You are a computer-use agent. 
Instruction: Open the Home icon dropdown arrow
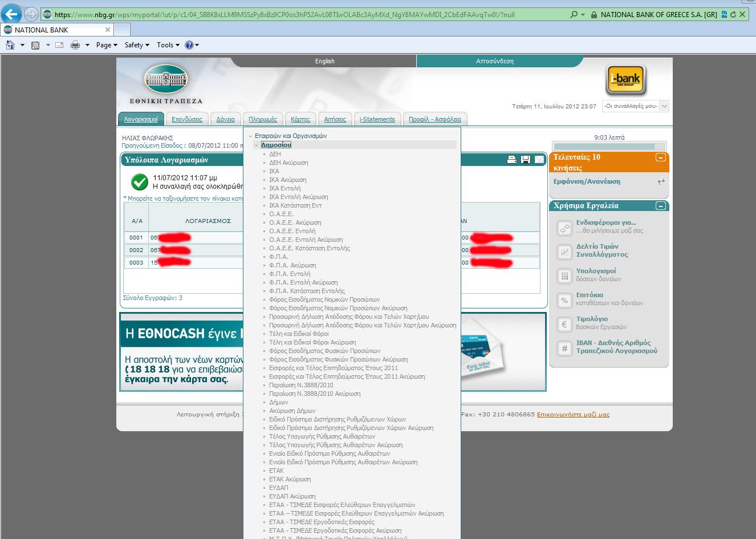point(22,45)
